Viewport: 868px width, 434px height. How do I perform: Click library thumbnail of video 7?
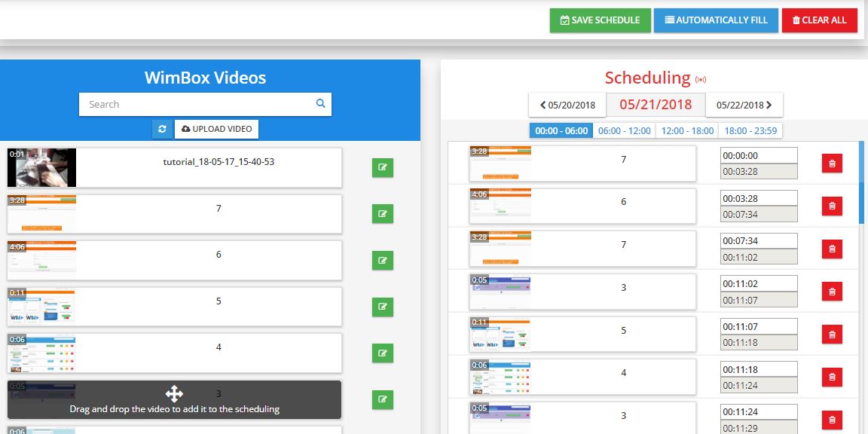pos(41,214)
